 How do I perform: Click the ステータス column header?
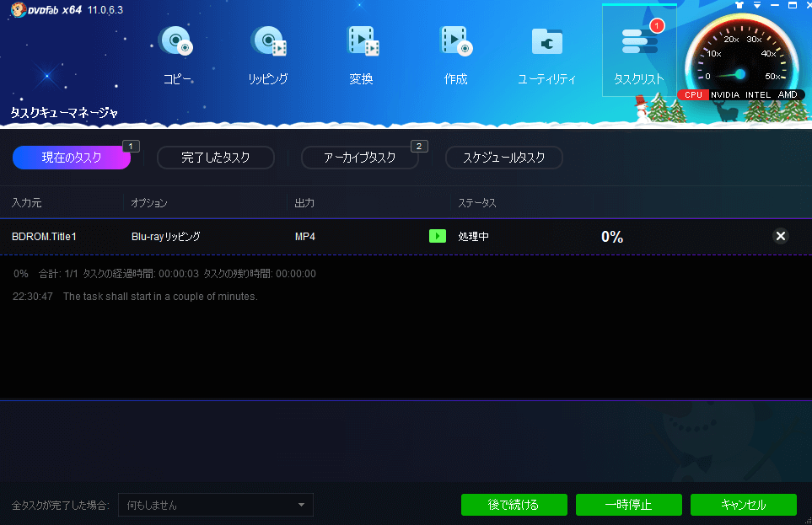(x=477, y=203)
